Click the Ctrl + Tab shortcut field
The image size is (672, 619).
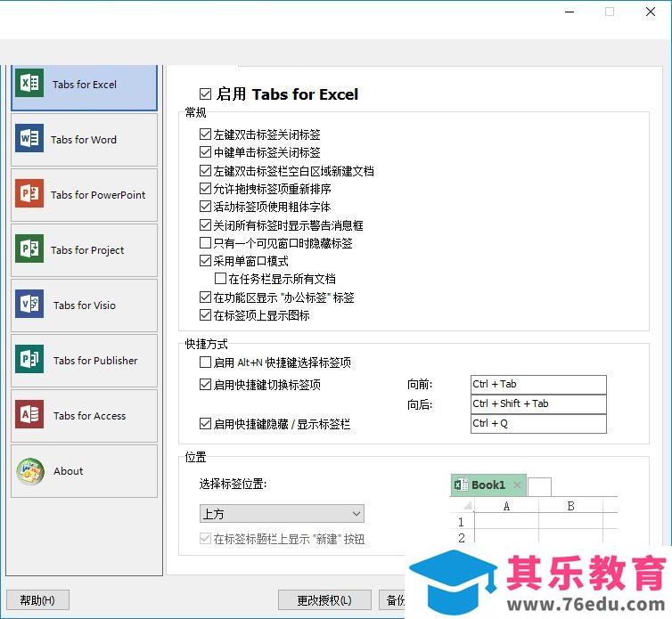(x=538, y=384)
